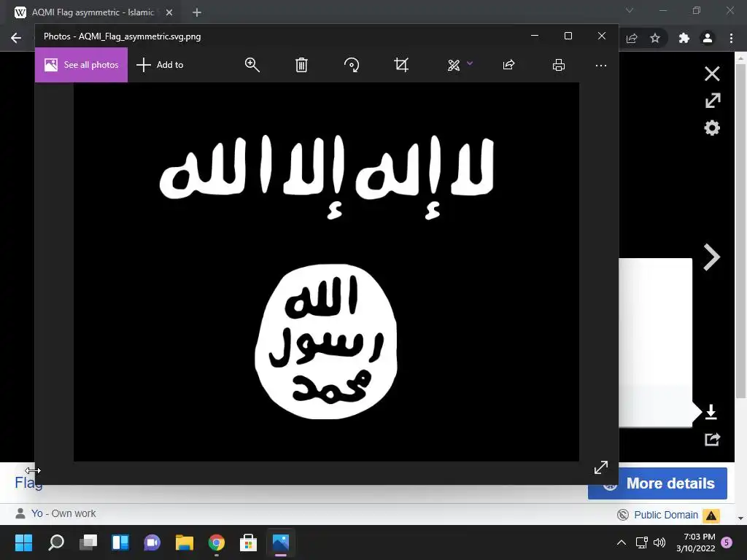Close the Photos window
This screenshot has width=747, height=560.
tap(602, 36)
